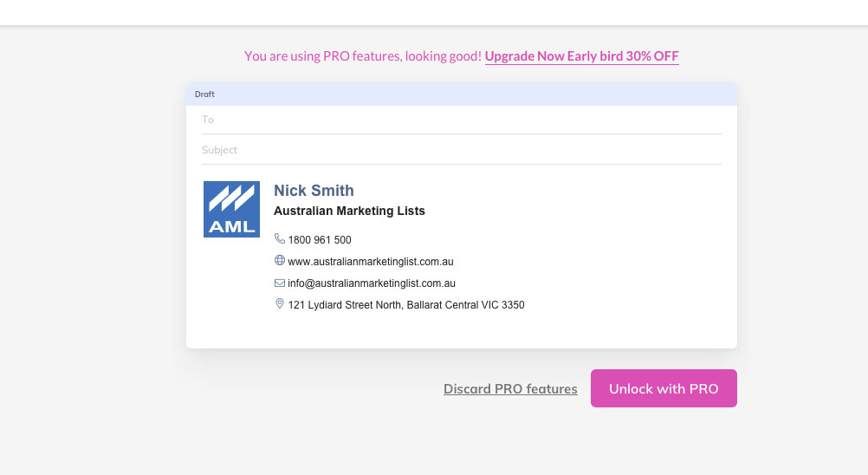
Task: Click the phone icon beside 1800 961 500
Action: [280, 238]
